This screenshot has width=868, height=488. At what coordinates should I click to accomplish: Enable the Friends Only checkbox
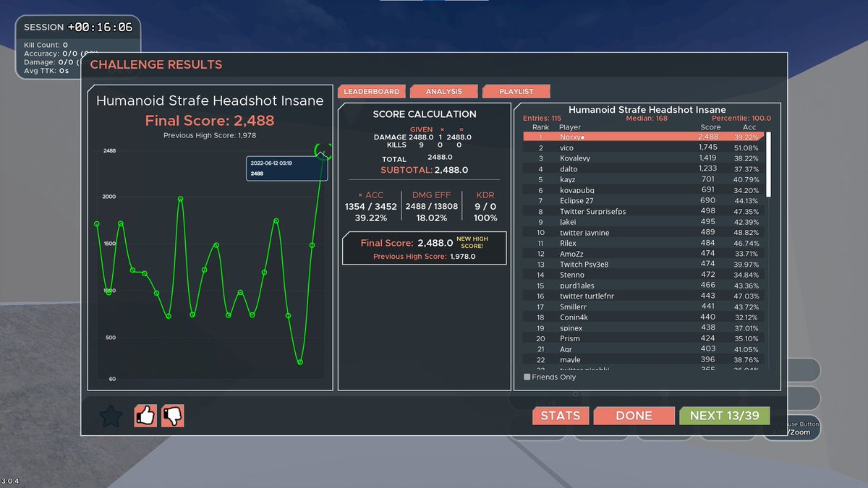click(527, 377)
